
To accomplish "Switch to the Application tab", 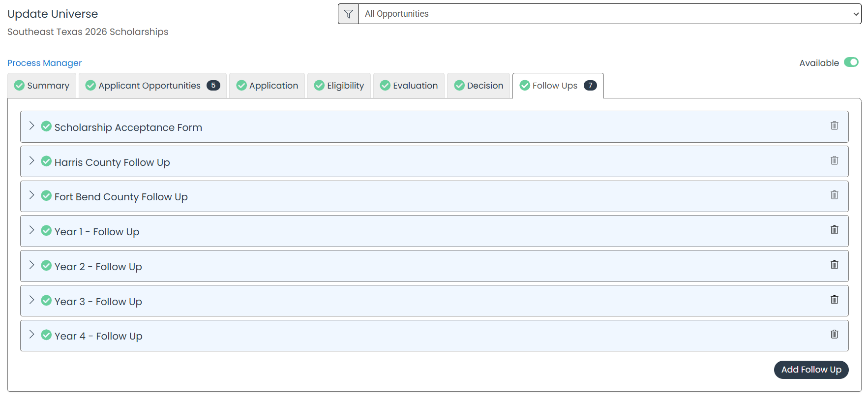I will (267, 86).
